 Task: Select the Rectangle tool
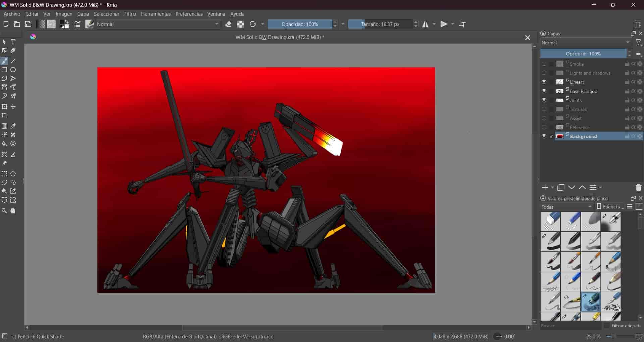coord(4,70)
